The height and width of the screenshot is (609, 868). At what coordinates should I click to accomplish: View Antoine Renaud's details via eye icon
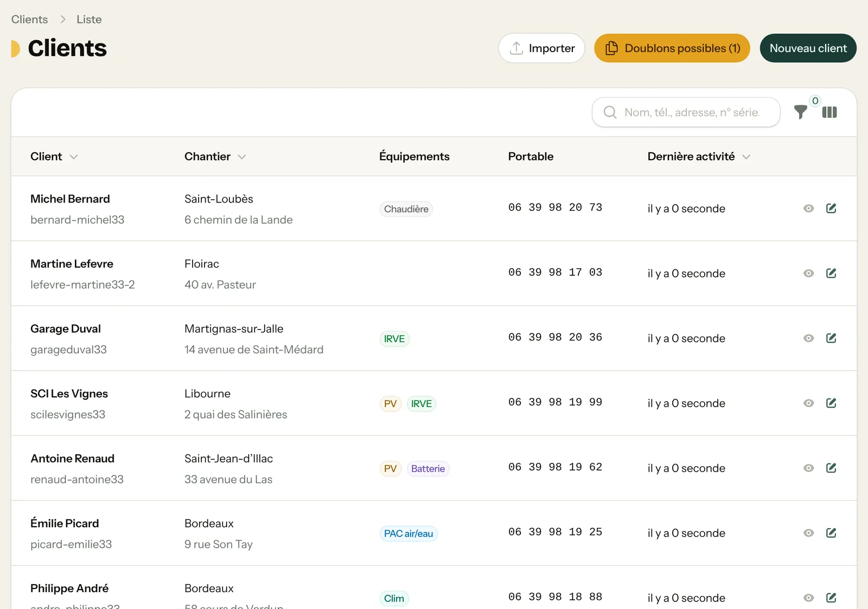(809, 468)
